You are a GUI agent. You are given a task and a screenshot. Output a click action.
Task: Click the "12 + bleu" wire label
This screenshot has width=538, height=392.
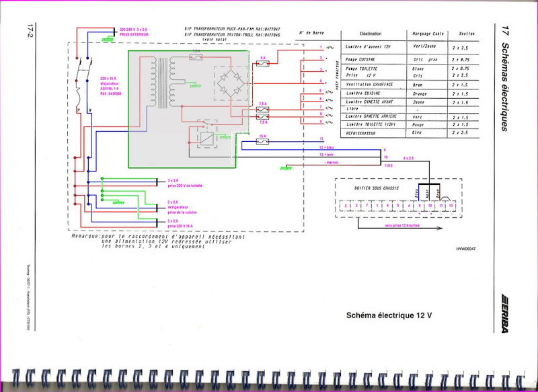326,147
